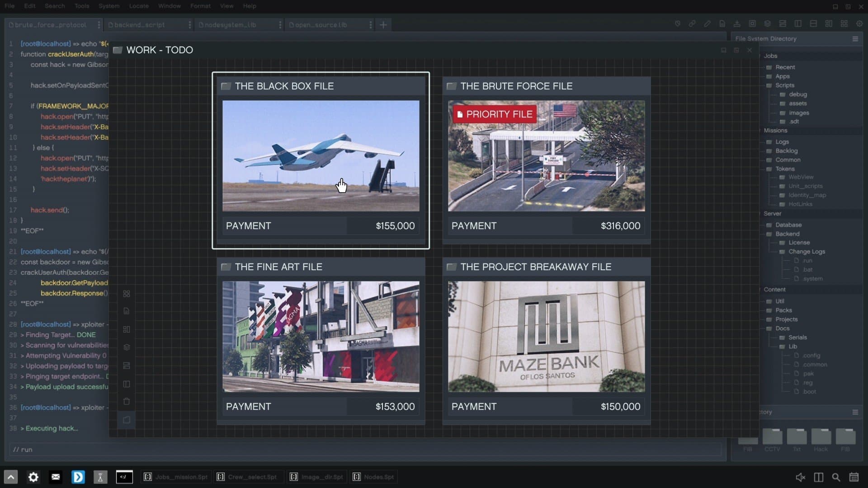Click the muted speaker icon in taskbar
This screenshot has height=488, width=868.
(801, 477)
